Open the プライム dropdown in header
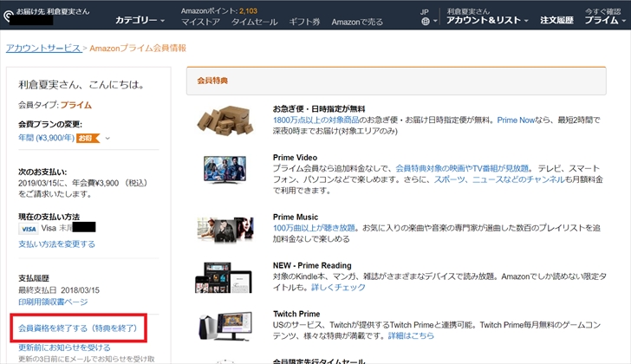 [605, 20]
